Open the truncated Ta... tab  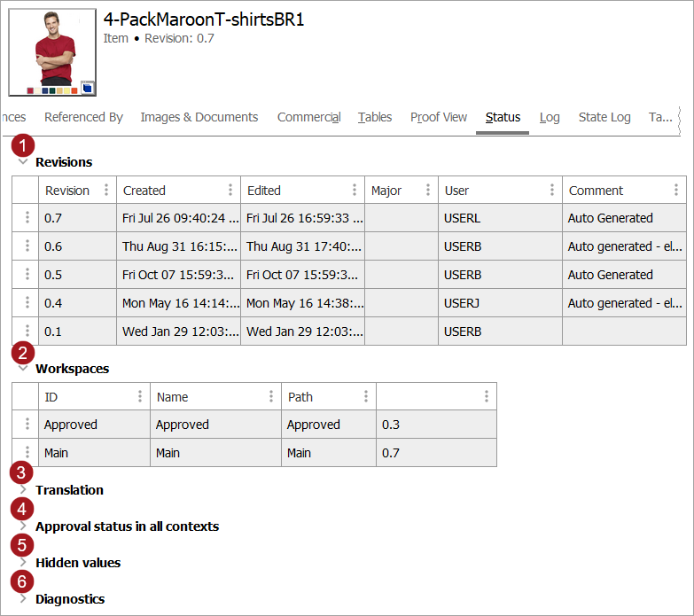pyautogui.click(x=660, y=117)
